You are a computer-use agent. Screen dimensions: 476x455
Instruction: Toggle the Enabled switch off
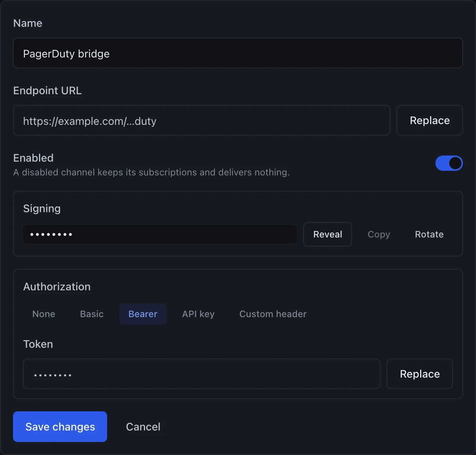click(x=449, y=163)
